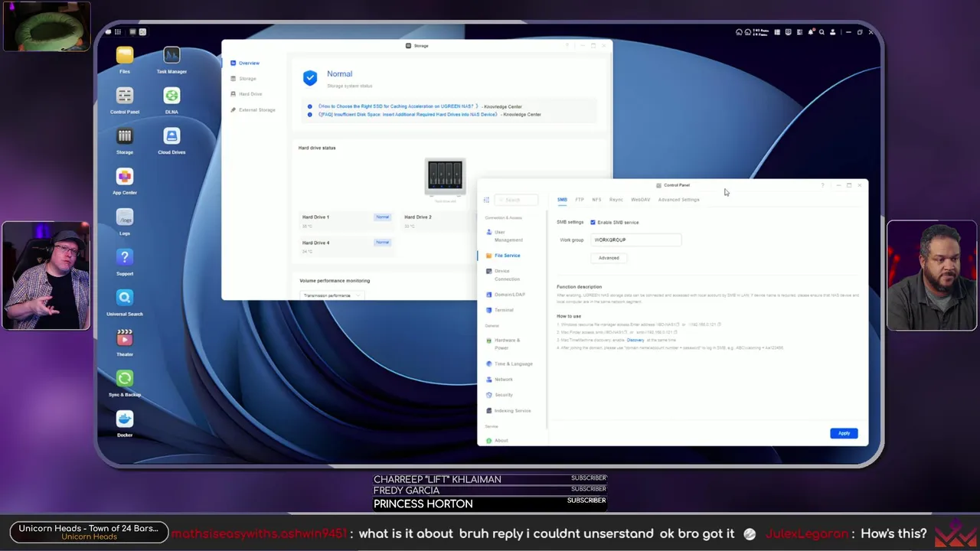
Task: Open Device Connection settings
Action: point(505,275)
